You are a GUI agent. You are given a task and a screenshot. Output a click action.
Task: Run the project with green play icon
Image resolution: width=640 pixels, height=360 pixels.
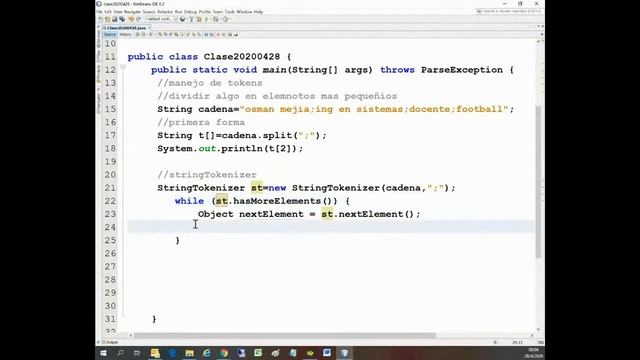207,19
